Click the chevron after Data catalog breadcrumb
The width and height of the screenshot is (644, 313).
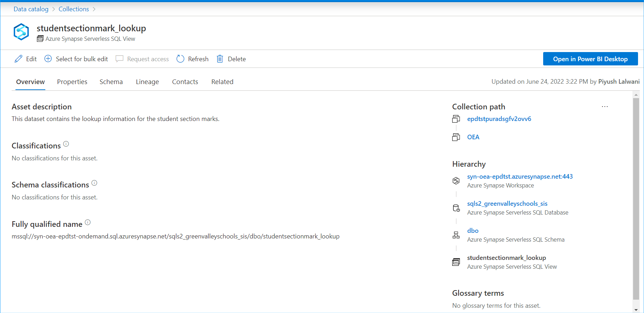[53, 9]
